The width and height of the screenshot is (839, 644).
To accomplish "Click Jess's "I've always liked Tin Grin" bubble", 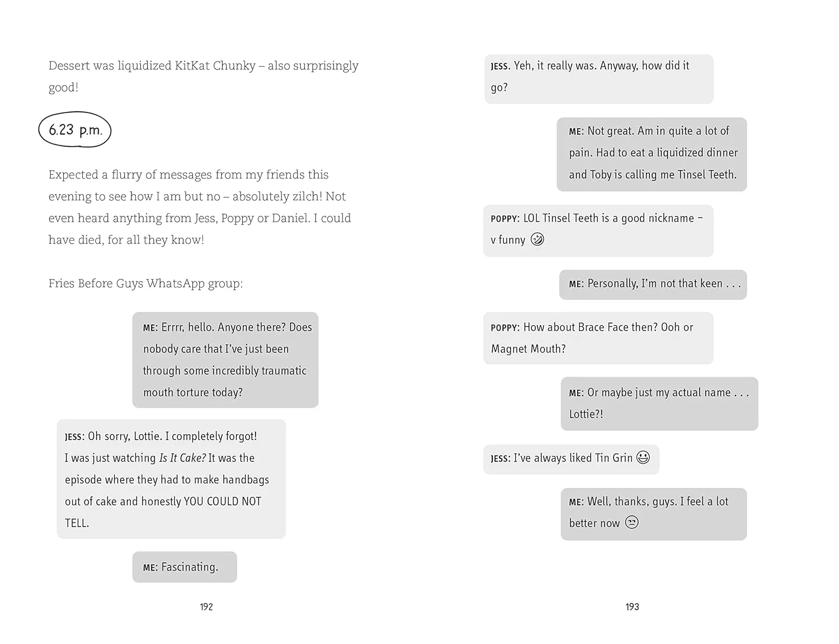I will click(571, 459).
